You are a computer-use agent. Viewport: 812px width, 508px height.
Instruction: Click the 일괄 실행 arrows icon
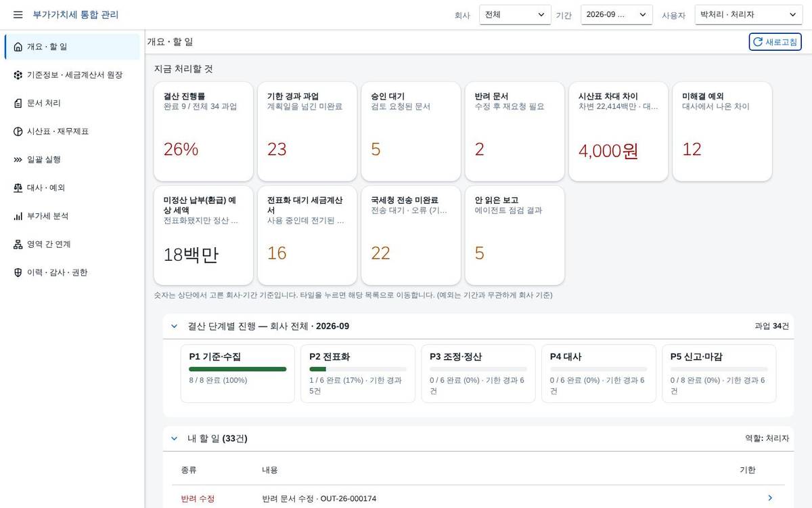[x=18, y=160]
